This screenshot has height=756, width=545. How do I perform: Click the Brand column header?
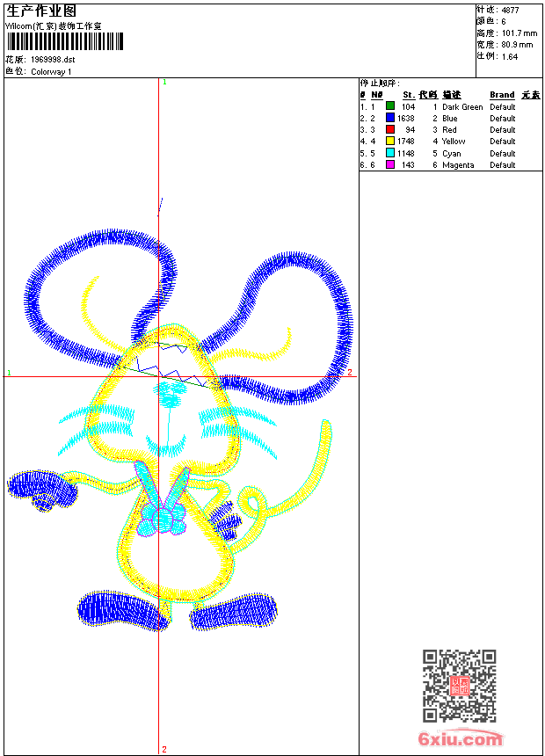pos(502,95)
